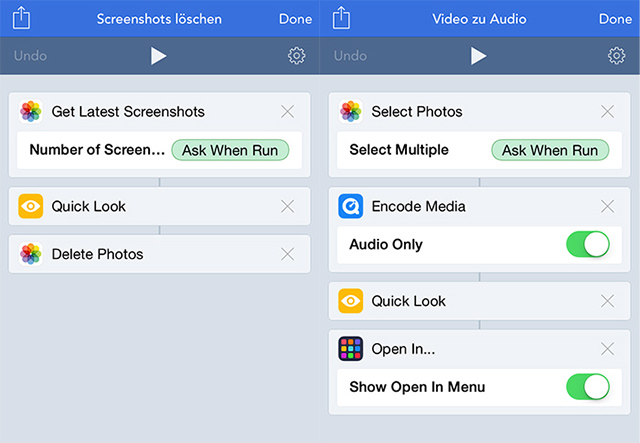Tap the Open In apps grid icon
The width and height of the screenshot is (640, 443).
351,349
